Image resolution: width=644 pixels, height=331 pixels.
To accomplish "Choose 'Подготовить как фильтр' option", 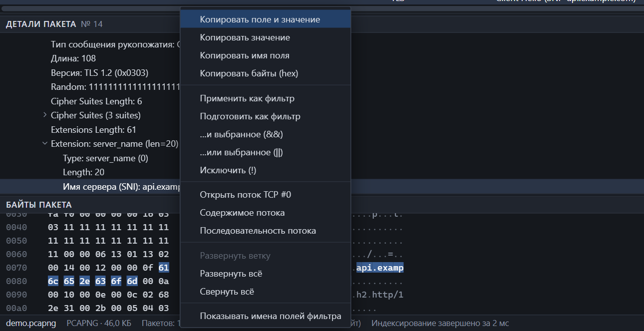I will [x=265, y=116].
